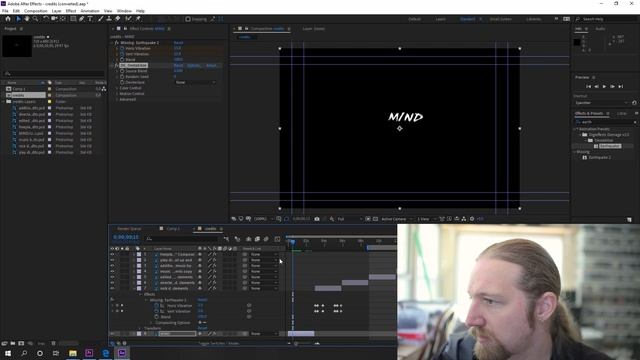This screenshot has width=640, height=360.
Task: Switch to Render Queue tab
Action: [x=129, y=229]
